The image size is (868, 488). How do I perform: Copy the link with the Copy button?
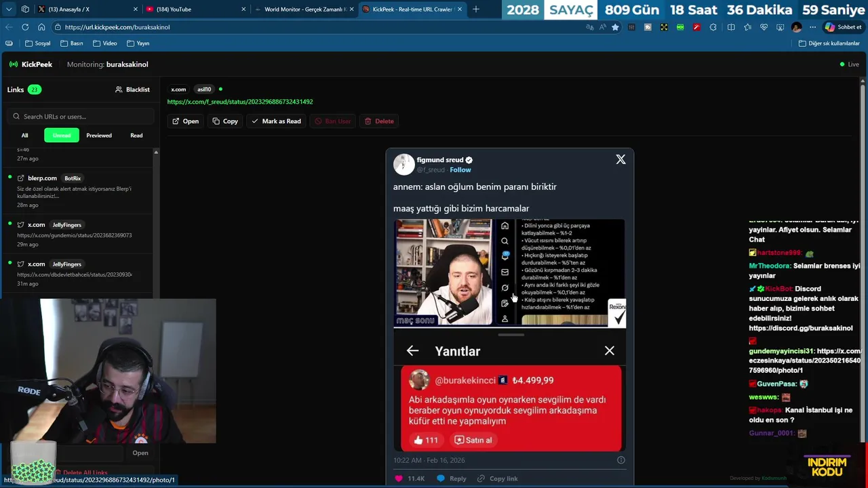click(x=225, y=121)
